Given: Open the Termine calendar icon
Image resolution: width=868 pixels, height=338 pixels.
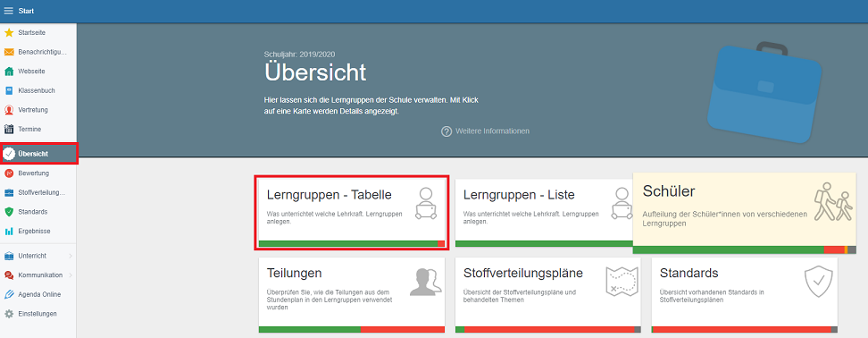Looking at the screenshot, I should 9,129.
